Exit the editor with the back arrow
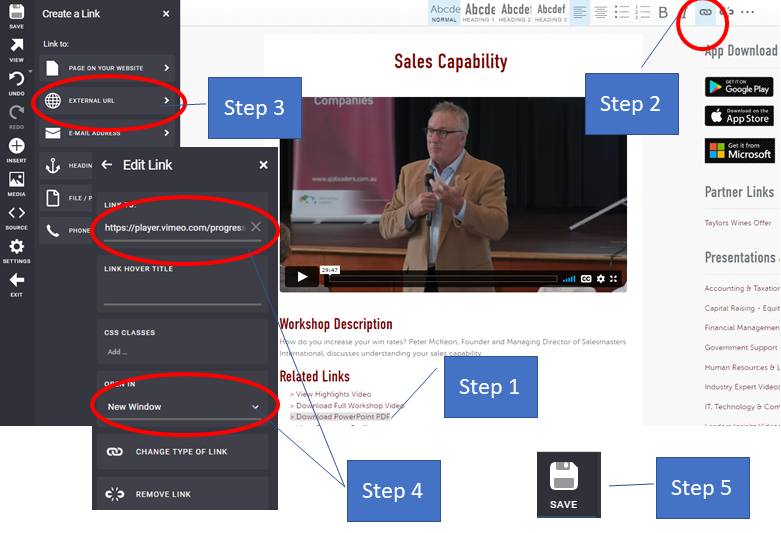This screenshot has width=781, height=533. click(16, 283)
